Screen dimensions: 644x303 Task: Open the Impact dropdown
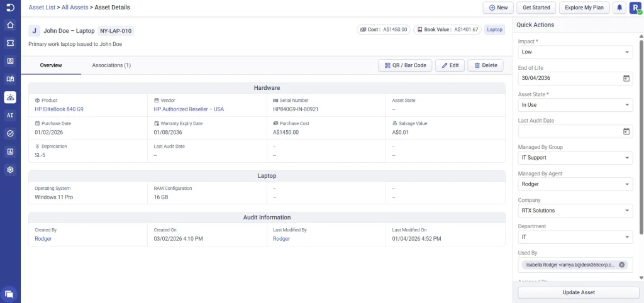[x=575, y=52]
